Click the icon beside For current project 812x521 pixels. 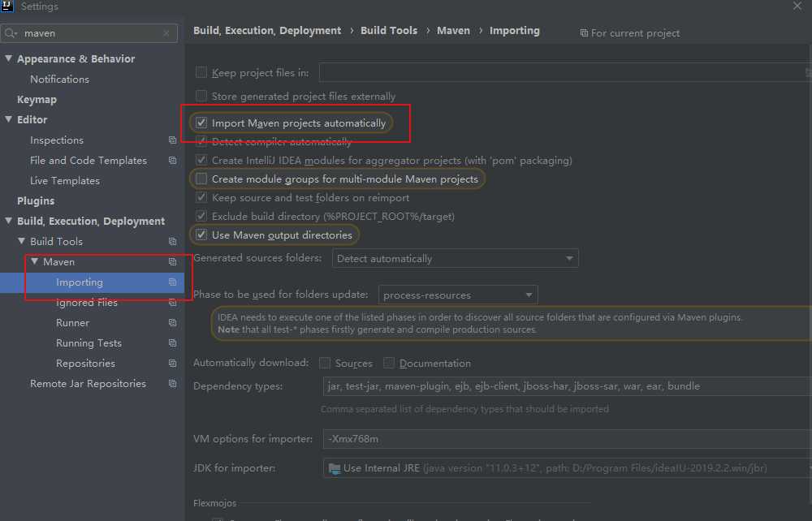[x=584, y=33]
